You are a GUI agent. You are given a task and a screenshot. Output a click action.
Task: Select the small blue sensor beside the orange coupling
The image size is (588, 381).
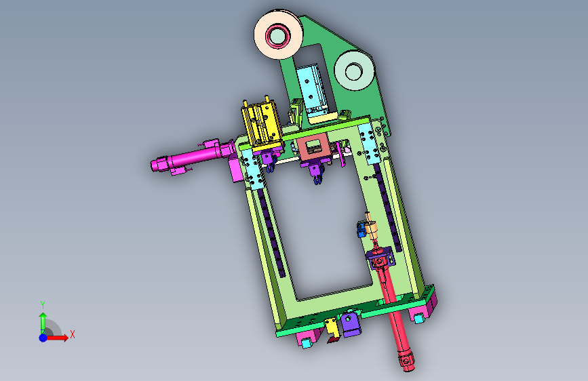361,230
